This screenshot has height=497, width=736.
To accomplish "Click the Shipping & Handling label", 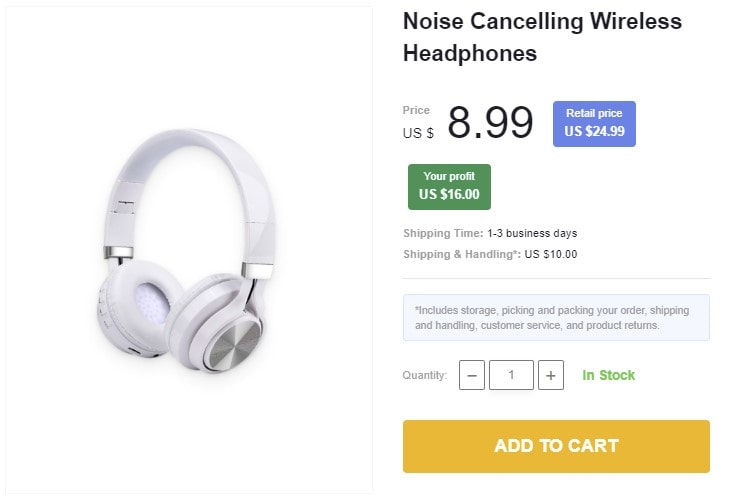I will (461, 254).
